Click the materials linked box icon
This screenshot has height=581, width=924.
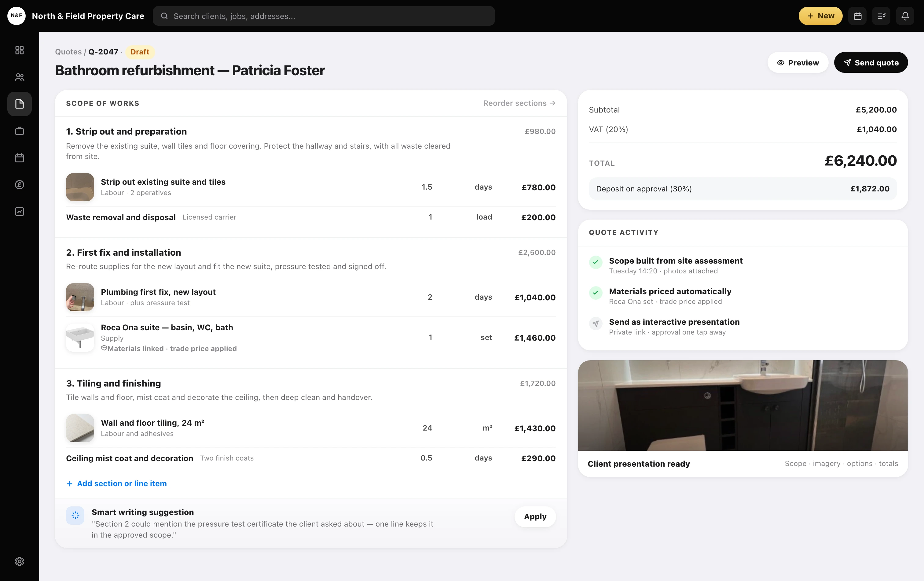click(x=104, y=348)
